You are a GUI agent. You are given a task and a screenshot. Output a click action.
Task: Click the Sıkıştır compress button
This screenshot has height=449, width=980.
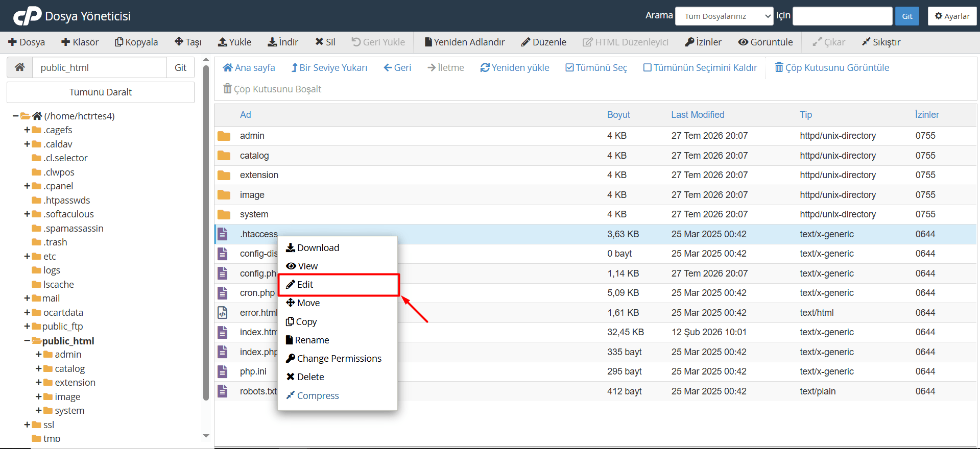(881, 42)
